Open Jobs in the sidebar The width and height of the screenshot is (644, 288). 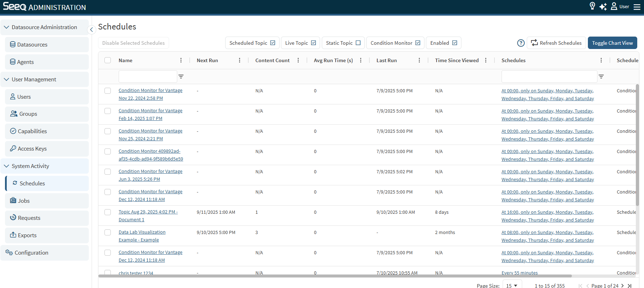pos(24,201)
